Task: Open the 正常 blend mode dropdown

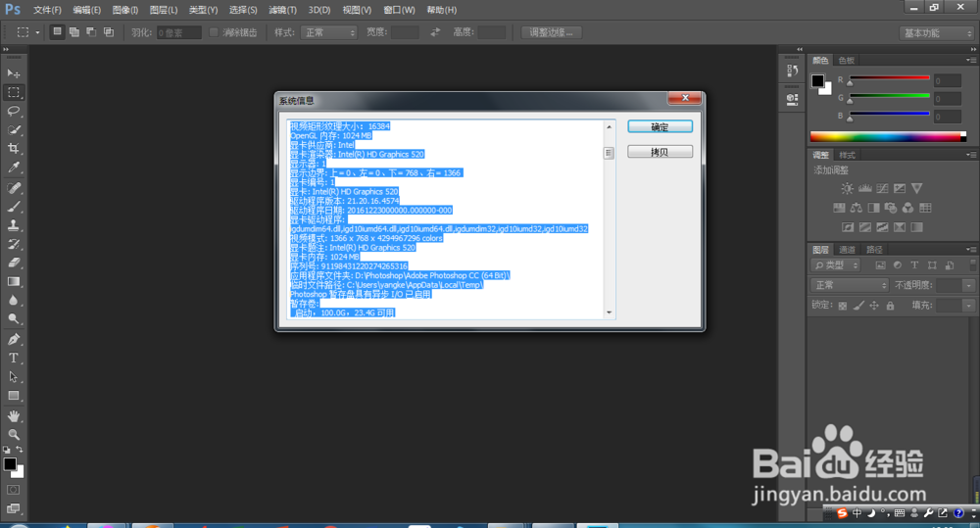Action: click(850, 285)
